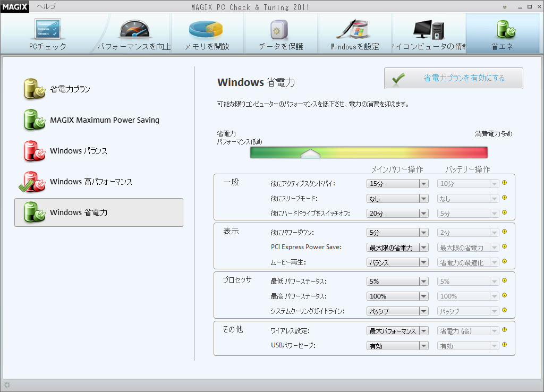Click info icon for PCI Express Power Save
This screenshot has width=544, height=392.
[505, 246]
